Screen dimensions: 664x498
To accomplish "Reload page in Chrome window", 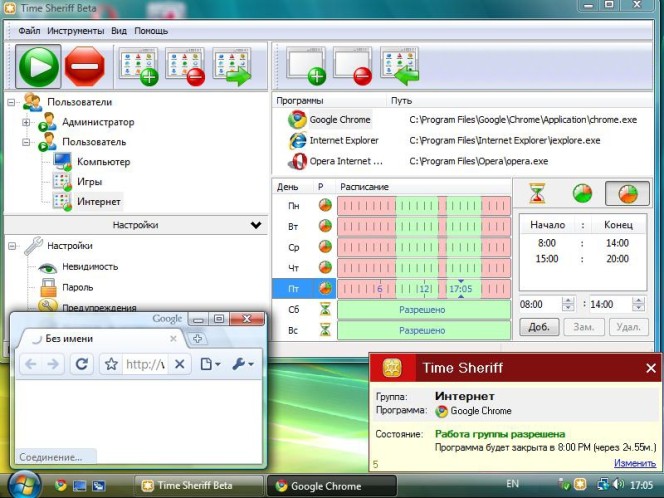I will pyautogui.click(x=82, y=364).
